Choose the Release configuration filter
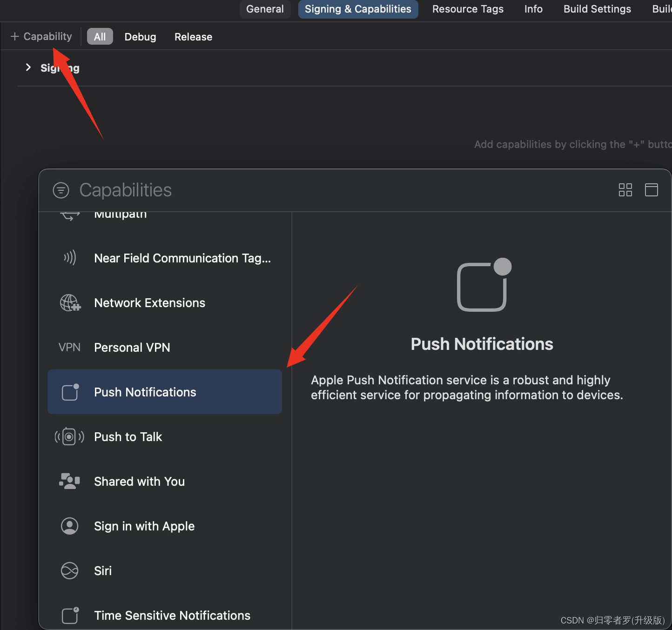The image size is (672, 630). click(193, 37)
